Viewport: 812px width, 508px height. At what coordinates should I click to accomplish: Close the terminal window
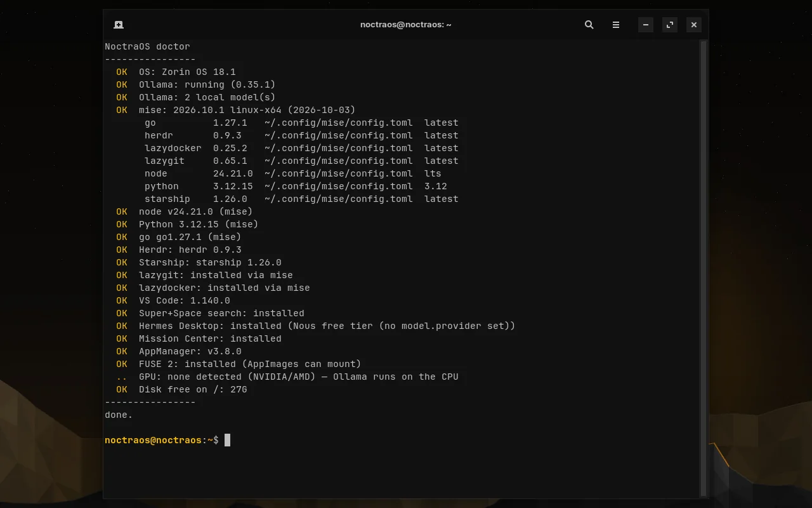pos(694,25)
